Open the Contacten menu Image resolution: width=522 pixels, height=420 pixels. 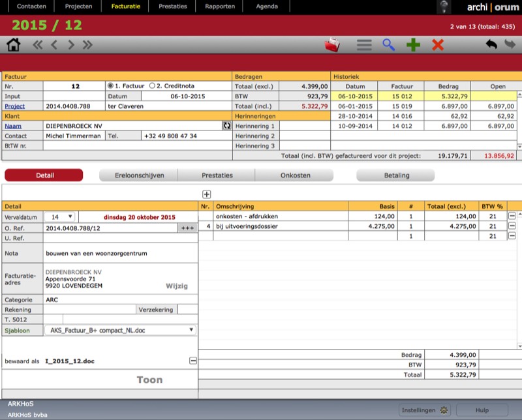click(31, 7)
